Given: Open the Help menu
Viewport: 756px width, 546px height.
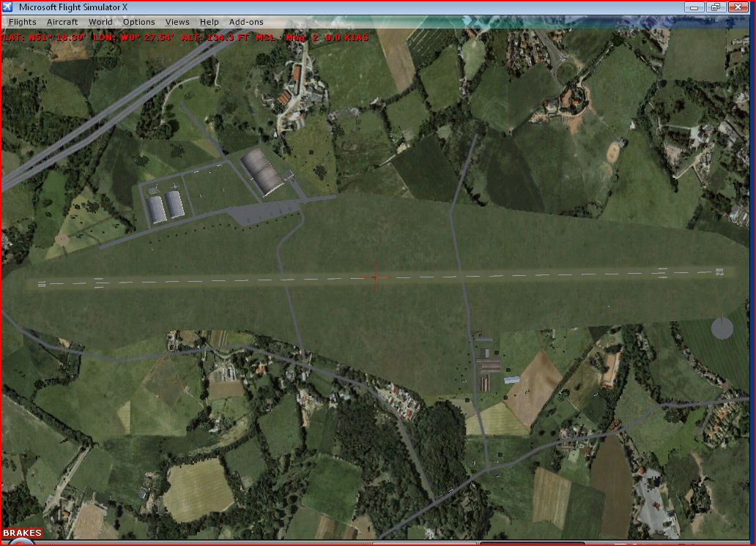Looking at the screenshot, I should [210, 22].
